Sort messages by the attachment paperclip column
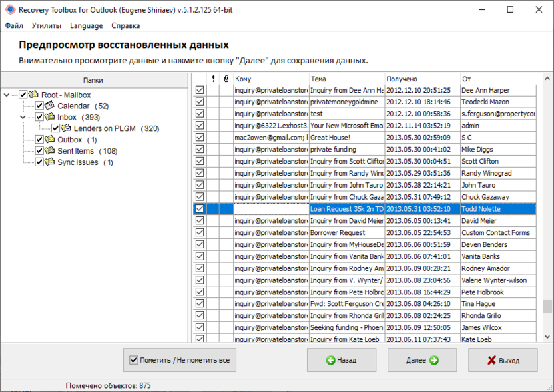 click(225, 78)
